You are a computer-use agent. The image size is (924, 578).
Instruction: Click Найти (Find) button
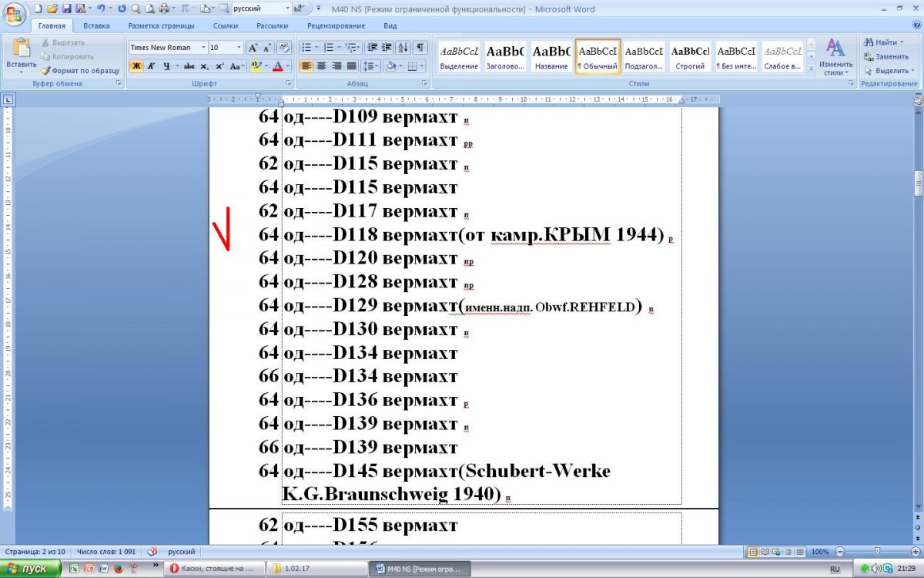tap(884, 42)
